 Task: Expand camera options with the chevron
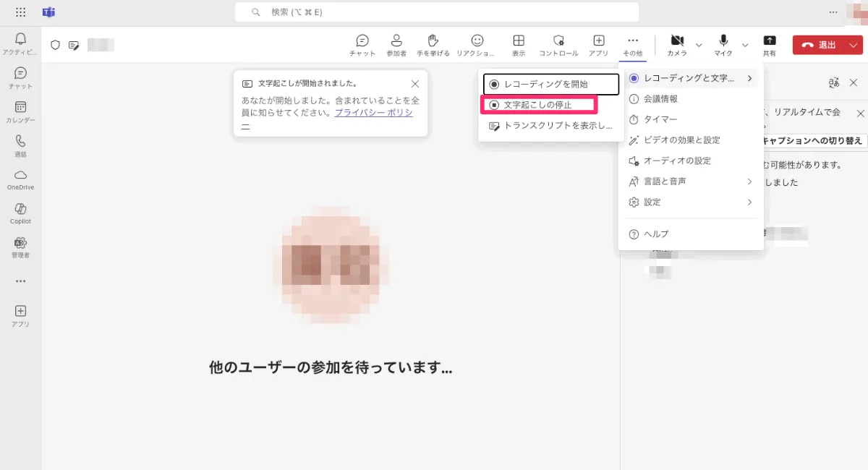point(699,44)
